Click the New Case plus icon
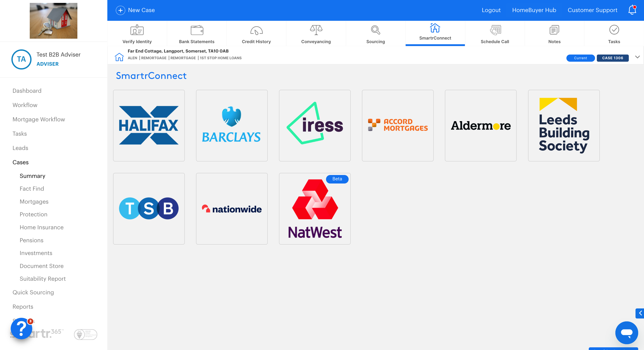This screenshot has width=644, height=350. [120, 10]
